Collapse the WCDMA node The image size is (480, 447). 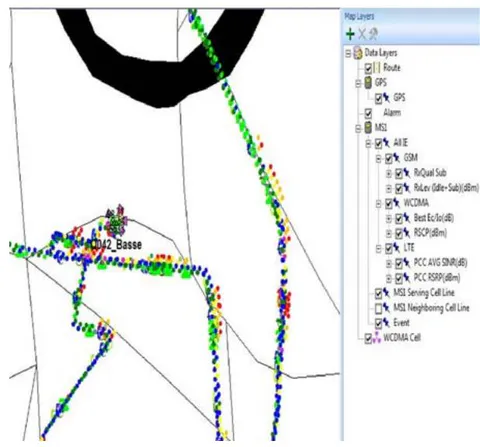(379, 204)
